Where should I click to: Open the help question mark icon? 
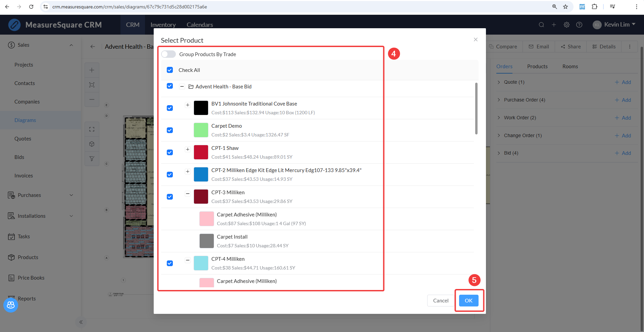(579, 25)
